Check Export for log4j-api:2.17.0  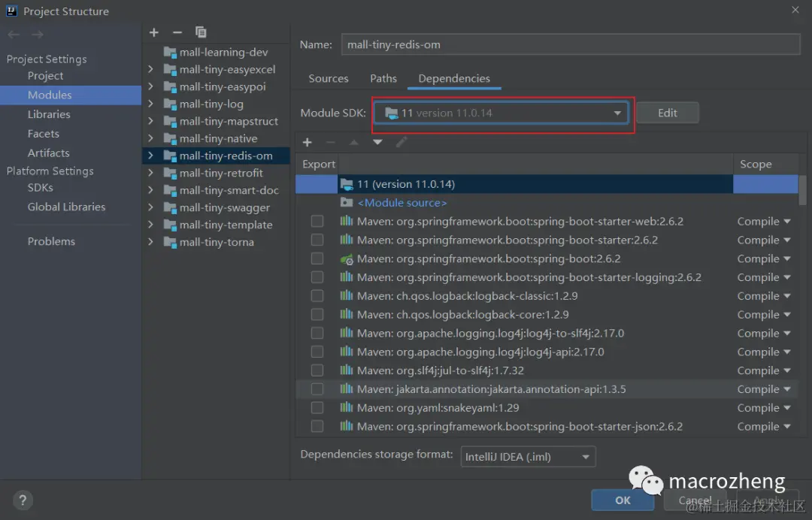tap(317, 352)
